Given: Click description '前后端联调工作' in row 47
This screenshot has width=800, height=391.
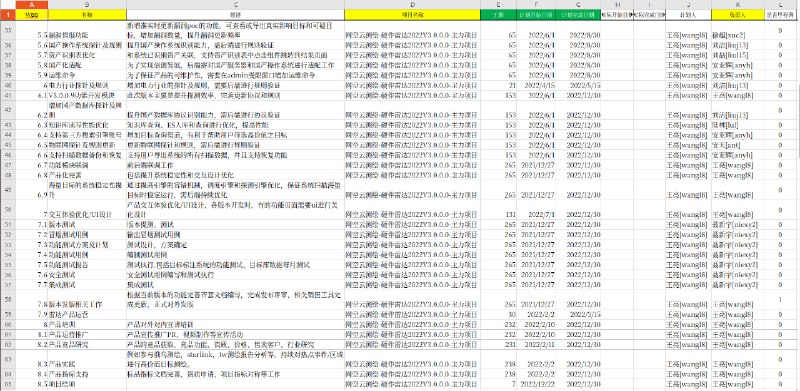Looking at the screenshot, I should pos(235,165).
